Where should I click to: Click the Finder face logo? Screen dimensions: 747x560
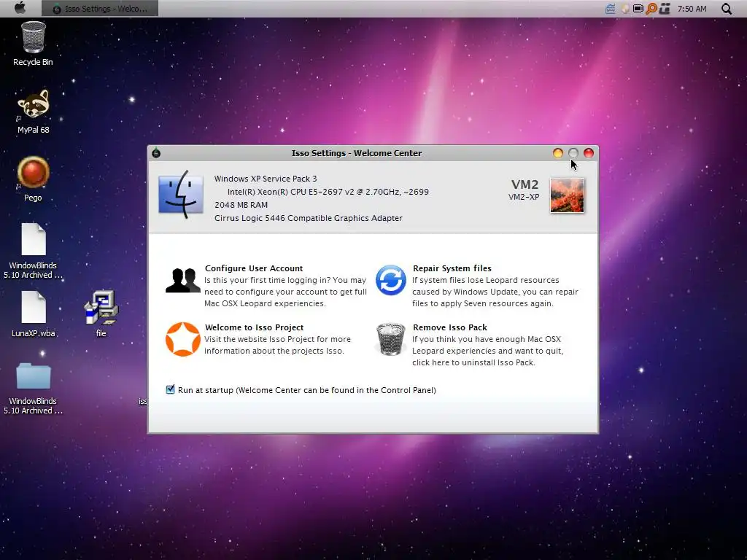point(181,195)
